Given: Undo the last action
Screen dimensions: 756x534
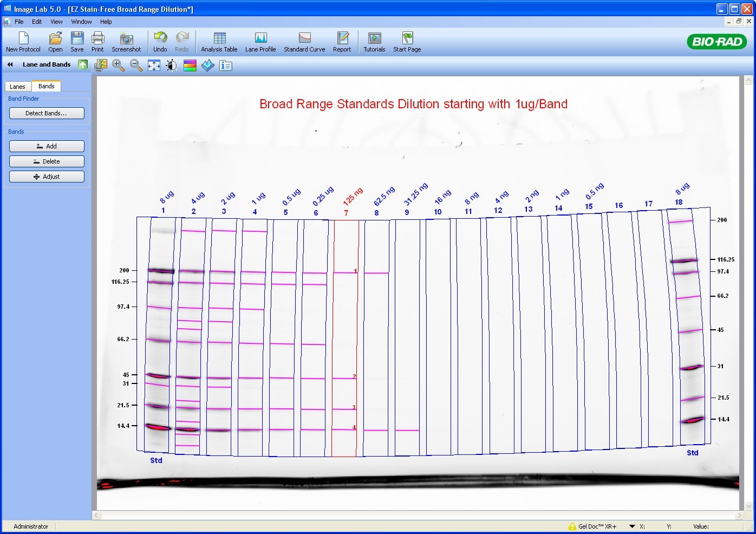Looking at the screenshot, I should 160,42.
